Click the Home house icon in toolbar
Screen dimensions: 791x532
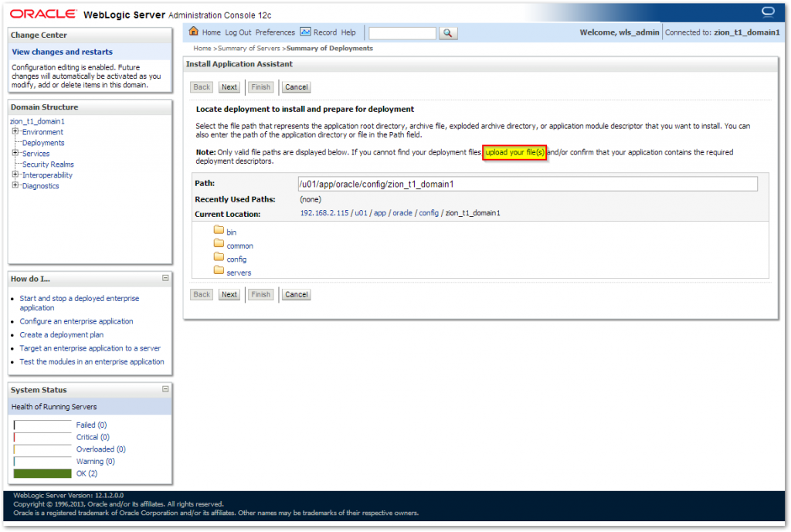194,32
